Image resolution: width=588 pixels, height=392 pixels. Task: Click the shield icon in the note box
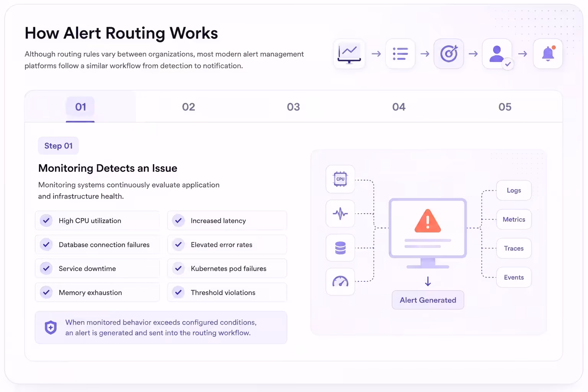point(51,327)
